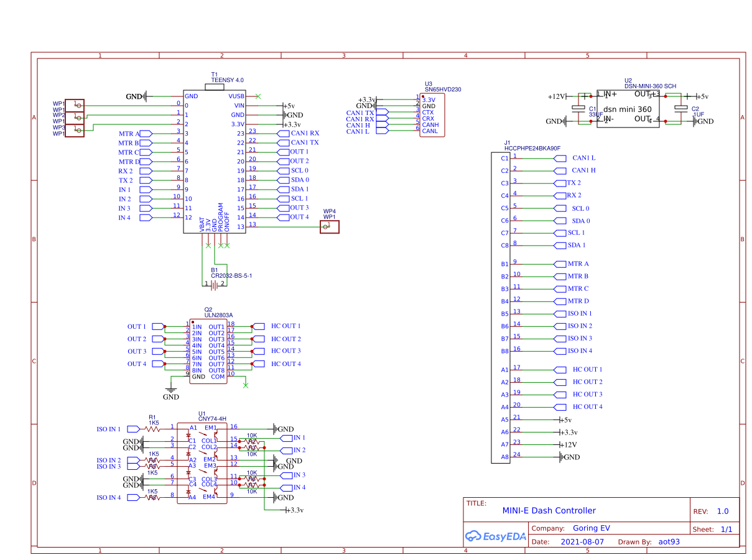Viewport: 752px width, 560px height.
Task: Click the SN65HVD230 transceiver chip U3
Action: (x=432, y=116)
